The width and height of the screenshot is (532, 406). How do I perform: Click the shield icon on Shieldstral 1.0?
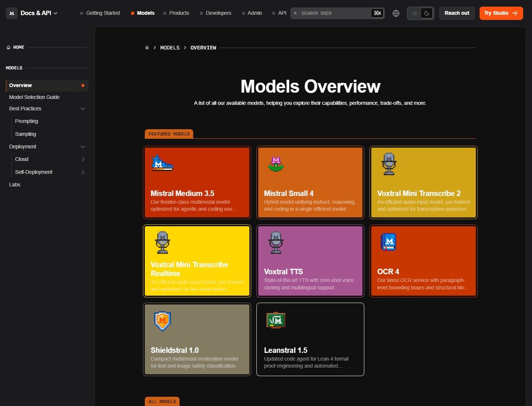pyautogui.click(x=163, y=321)
